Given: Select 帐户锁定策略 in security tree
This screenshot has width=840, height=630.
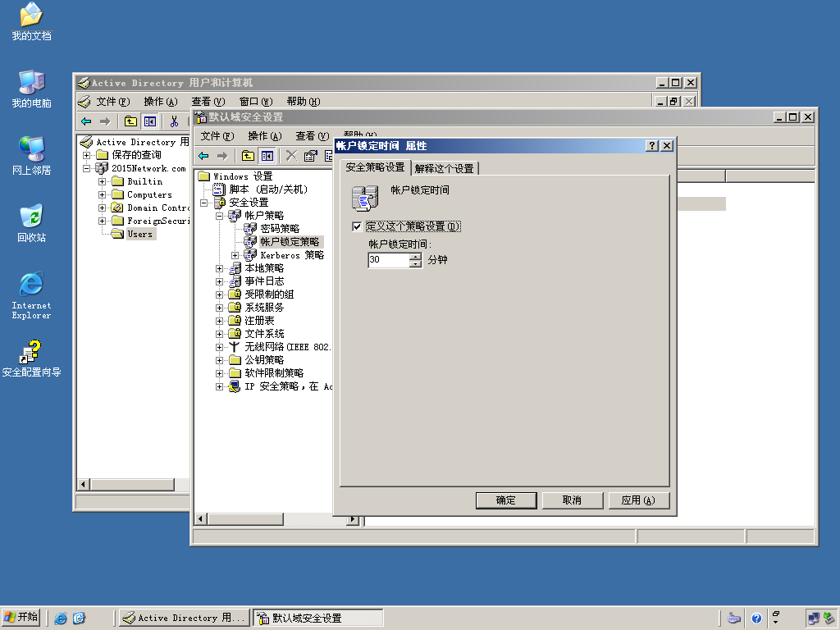Looking at the screenshot, I should 290,242.
